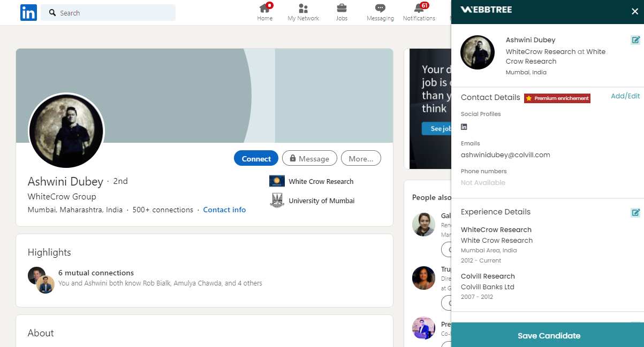The height and width of the screenshot is (347, 644).
Task: Click the LinkedIn search field
Action: 108,12
